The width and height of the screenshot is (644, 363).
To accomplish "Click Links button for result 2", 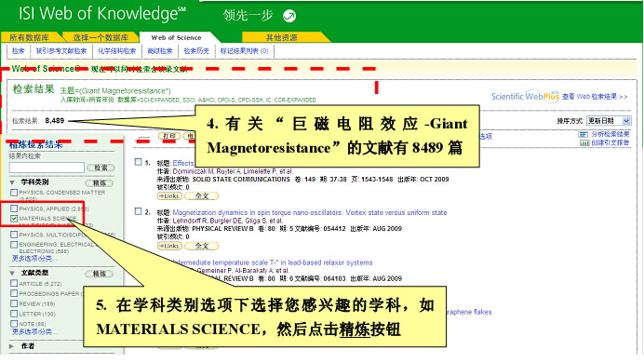I will [169, 246].
